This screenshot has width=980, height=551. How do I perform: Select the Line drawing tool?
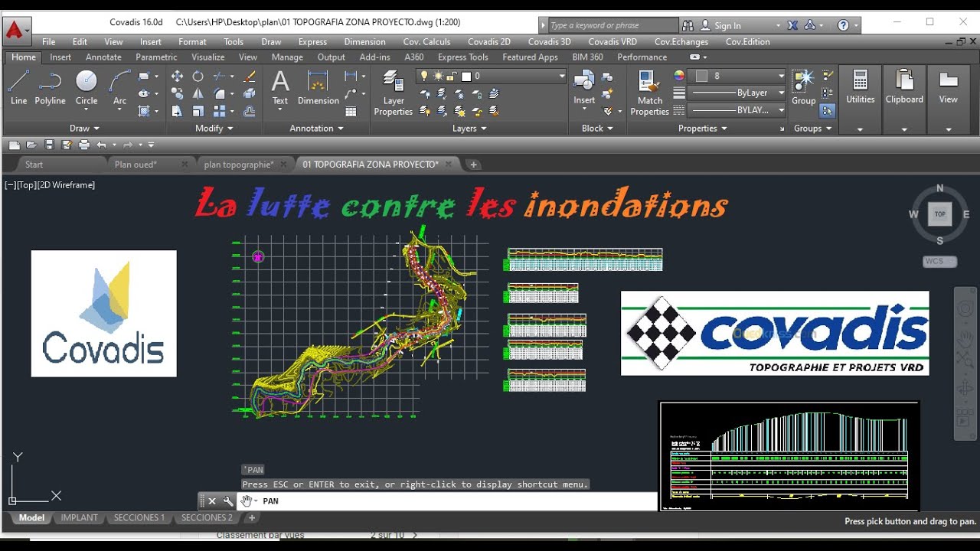[x=18, y=86]
